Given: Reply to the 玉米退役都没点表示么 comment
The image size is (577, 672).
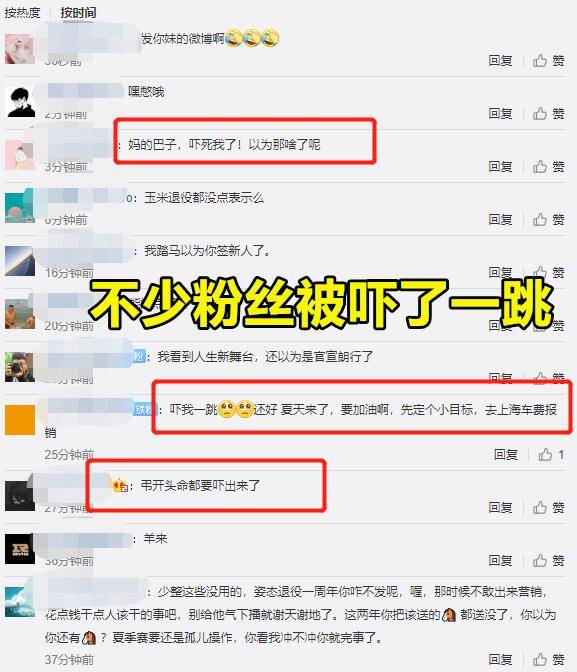Looking at the screenshot, I should pyautogui.click(x=500, y=219).
